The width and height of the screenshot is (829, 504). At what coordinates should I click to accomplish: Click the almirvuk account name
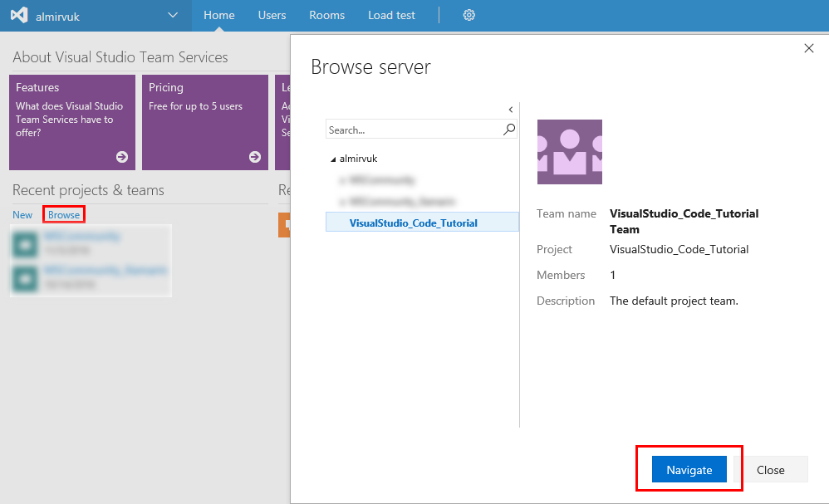tap(57, 17)
